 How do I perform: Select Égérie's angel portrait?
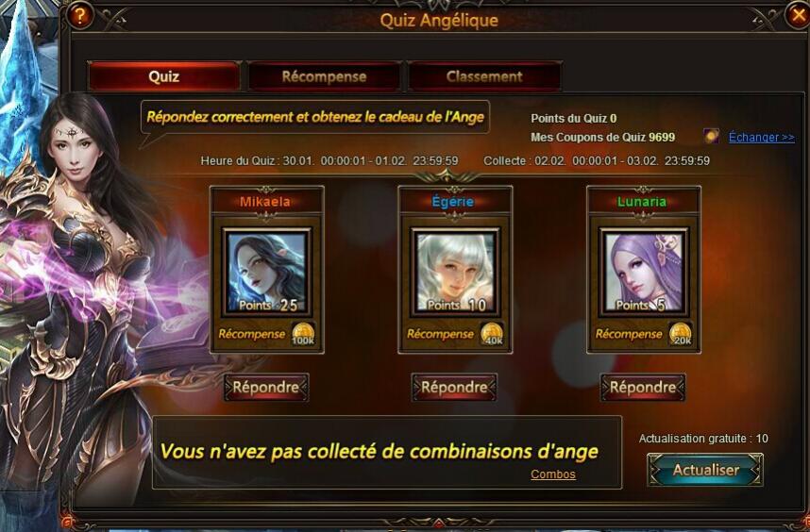coord(455,272)
